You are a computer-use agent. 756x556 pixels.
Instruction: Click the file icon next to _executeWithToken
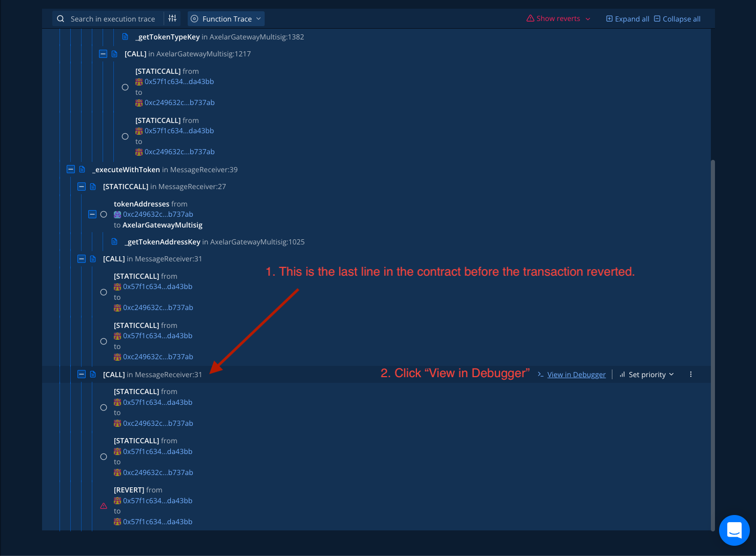click(x=82, y=170)
